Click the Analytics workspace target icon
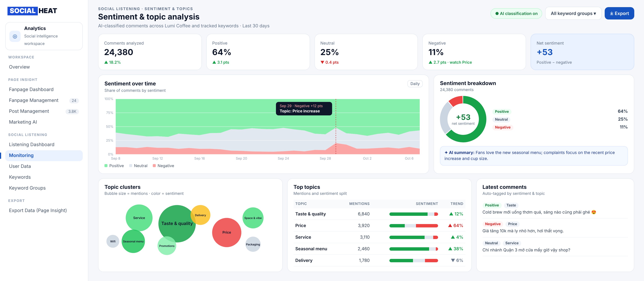 point(15,36)
